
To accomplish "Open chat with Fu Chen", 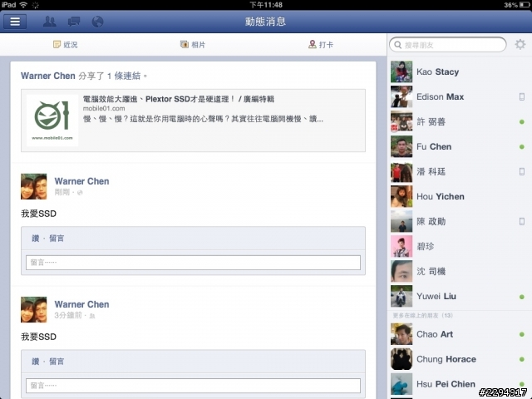I will (460, 146).
